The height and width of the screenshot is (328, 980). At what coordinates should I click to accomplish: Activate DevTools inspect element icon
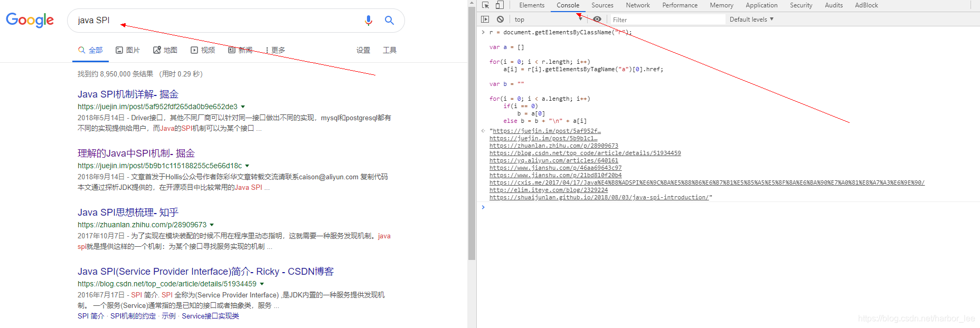485,5
